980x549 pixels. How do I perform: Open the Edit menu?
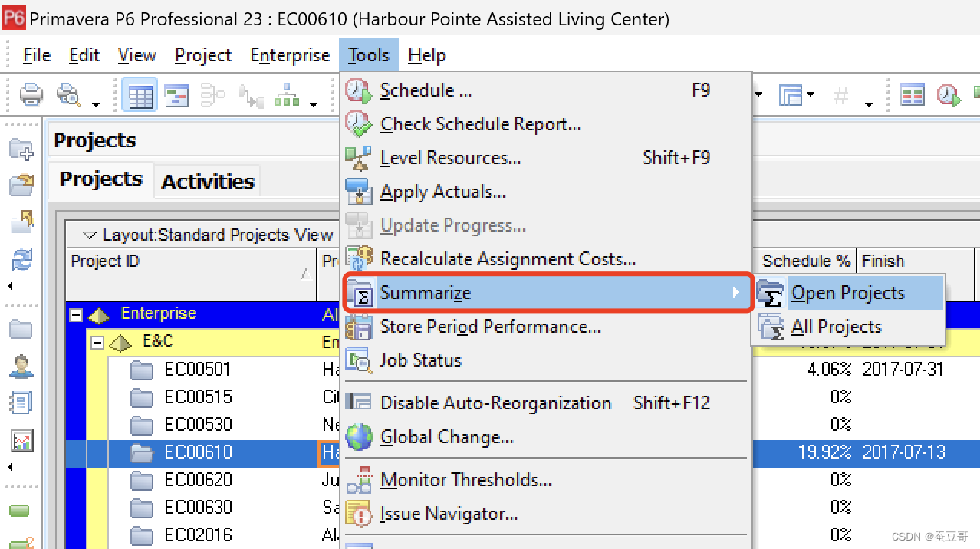coord(84,55)
